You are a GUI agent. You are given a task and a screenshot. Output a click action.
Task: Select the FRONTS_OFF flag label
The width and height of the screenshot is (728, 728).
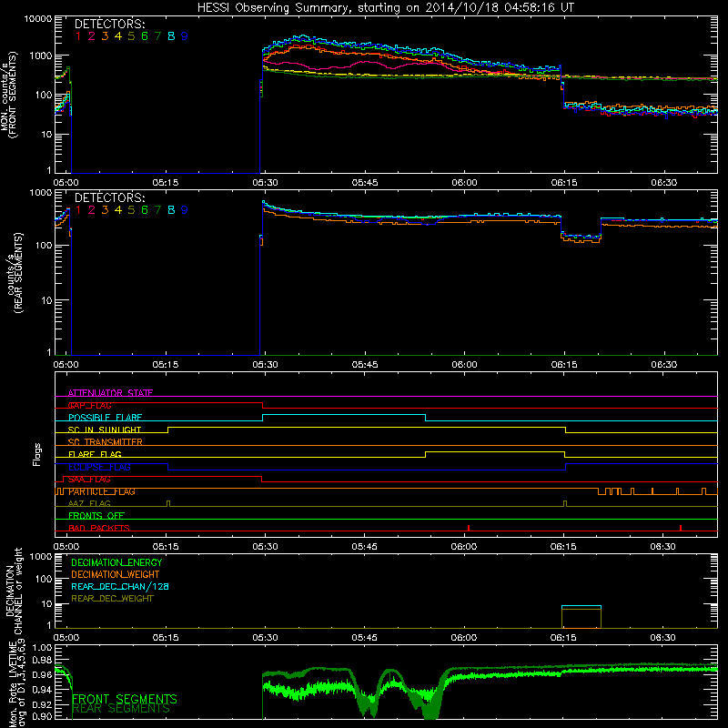click(96, 515)
